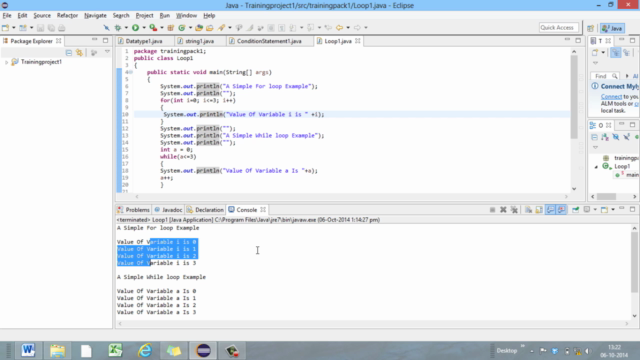Toggle Show Console on standard output

tap(551, 210)
